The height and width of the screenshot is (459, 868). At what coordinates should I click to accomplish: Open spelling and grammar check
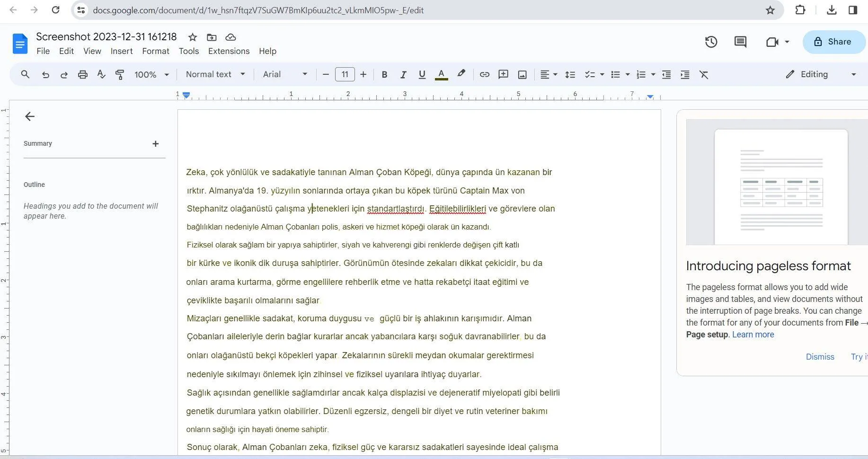pyautogui.click(x=101, y=74)
